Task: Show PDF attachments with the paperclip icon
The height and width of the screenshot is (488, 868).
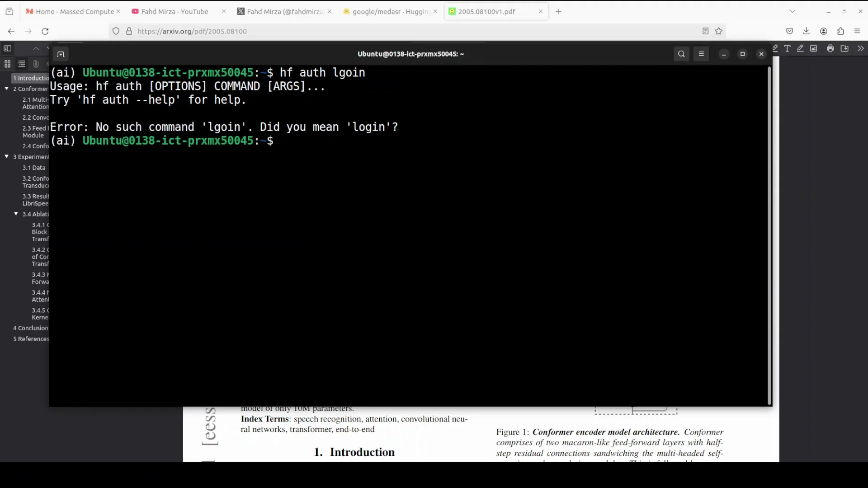Action: (x=36, y=64)
